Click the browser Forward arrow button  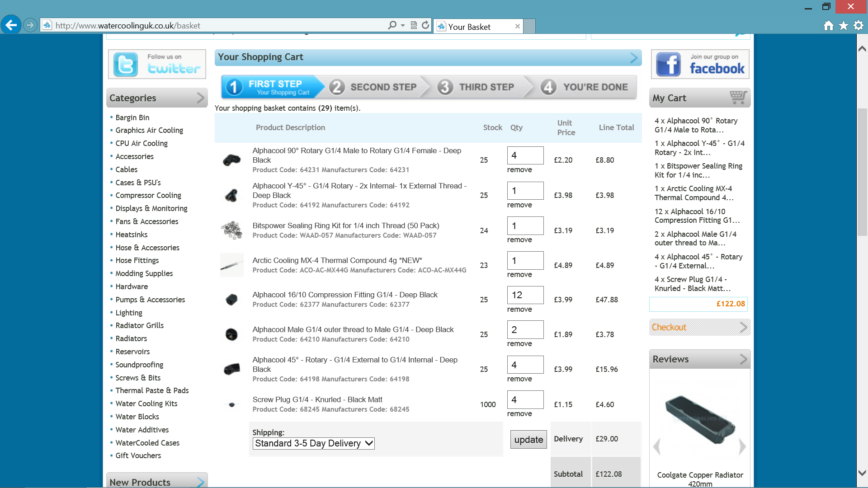(30, 25)
